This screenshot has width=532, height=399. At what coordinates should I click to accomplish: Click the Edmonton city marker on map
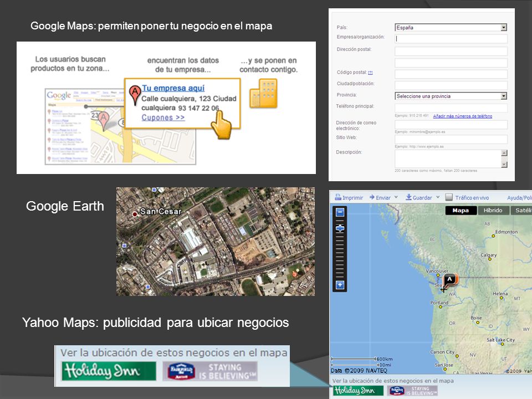(493, 236)
